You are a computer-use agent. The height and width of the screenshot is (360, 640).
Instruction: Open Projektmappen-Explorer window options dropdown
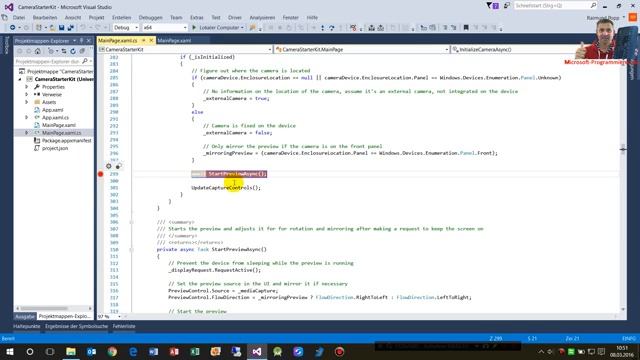point(74,41)
